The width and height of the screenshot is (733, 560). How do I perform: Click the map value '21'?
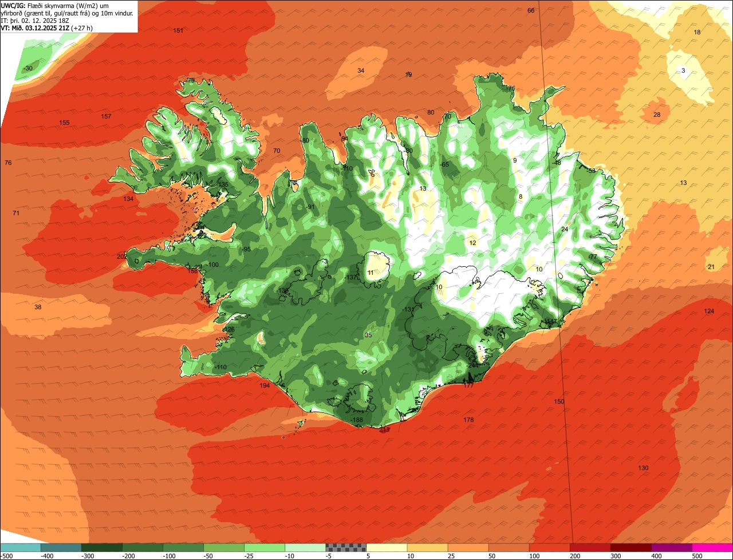coord(711,267)
